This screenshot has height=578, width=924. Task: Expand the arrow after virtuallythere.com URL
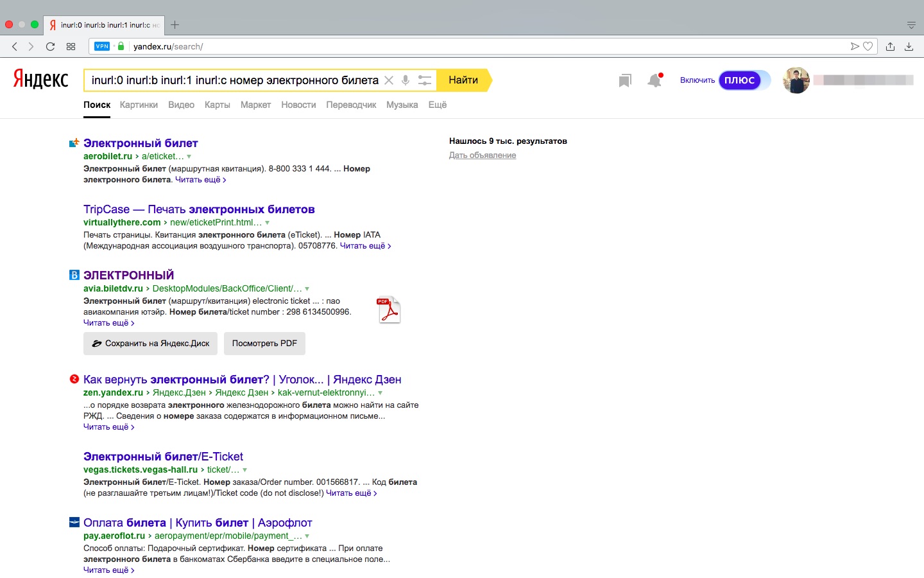pyautogui.click(x=267, y=223)
